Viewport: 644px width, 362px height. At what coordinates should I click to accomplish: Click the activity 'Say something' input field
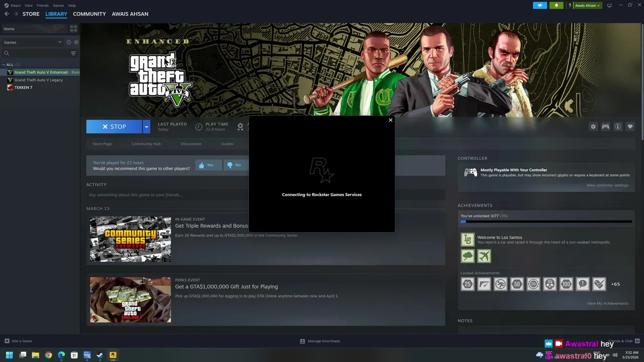[x=266, y=195]
